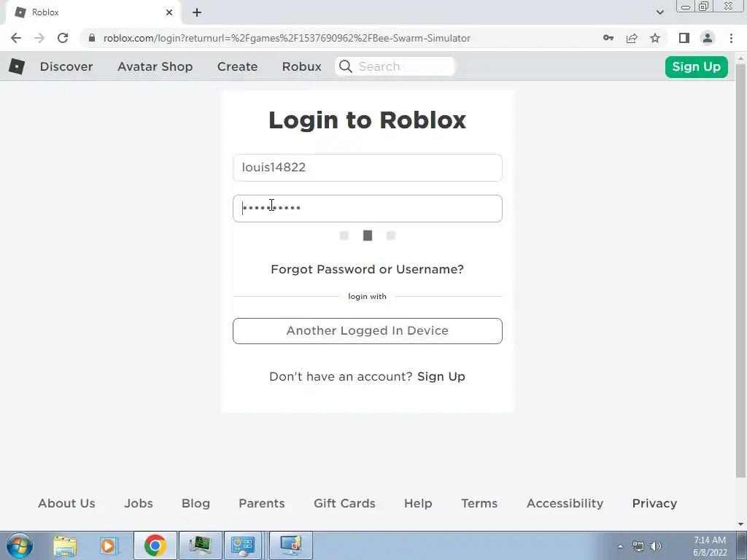The image size is (747, 560).
Task: Click the password input field
Action: [368, 209]
